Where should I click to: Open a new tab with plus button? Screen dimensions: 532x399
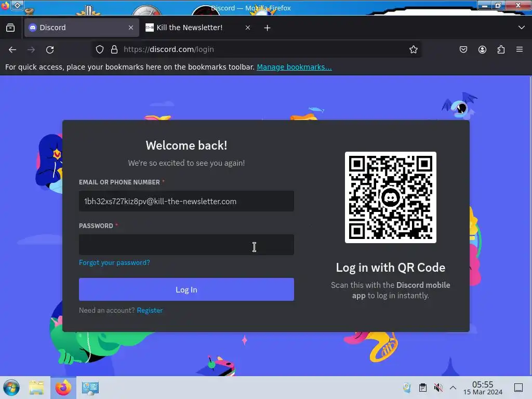tap(268, 28)
